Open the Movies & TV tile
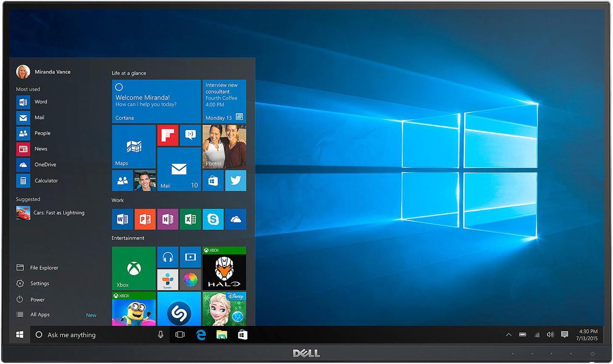This screenshot has width=613, height=364. 190,257
